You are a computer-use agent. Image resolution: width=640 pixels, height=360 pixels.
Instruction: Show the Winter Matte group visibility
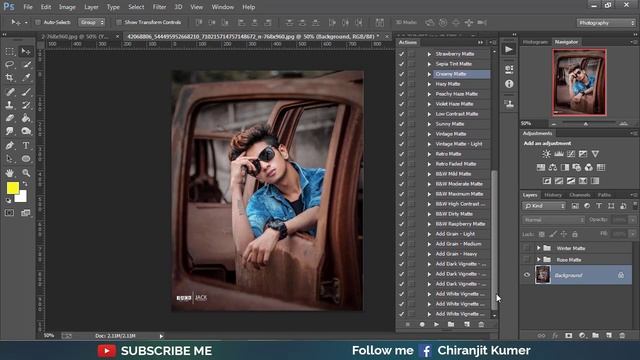pos(527,248)
